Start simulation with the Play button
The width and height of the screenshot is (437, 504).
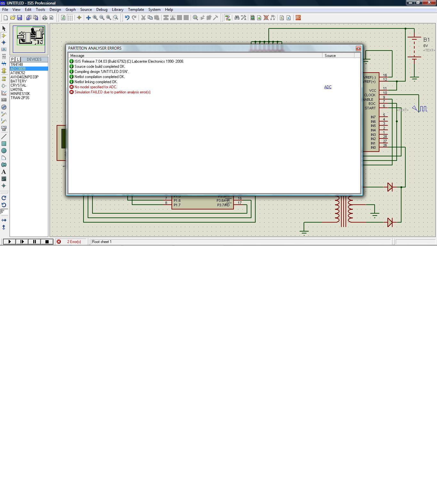[x=10, y=242]
